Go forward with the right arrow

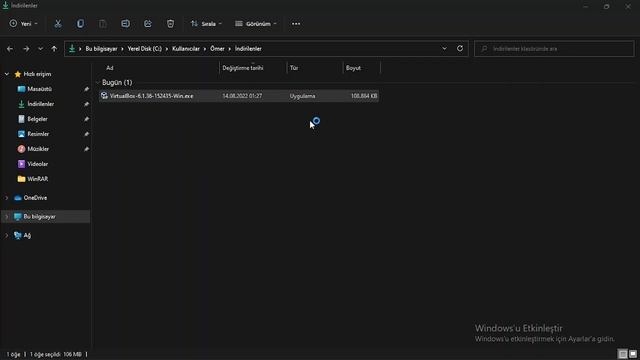(26, 49)
